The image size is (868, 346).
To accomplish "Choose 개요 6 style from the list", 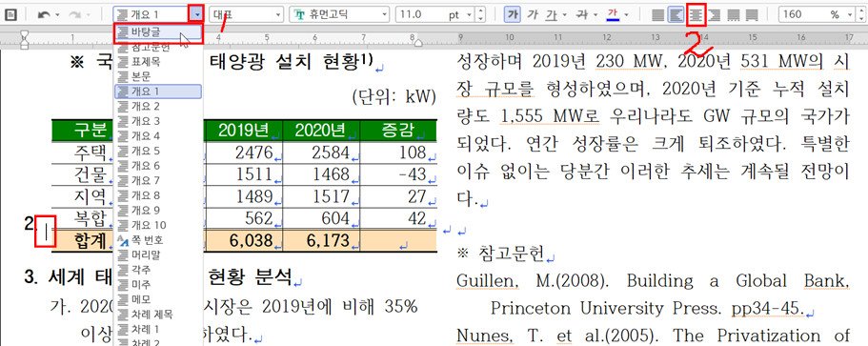I will [158, 166].
